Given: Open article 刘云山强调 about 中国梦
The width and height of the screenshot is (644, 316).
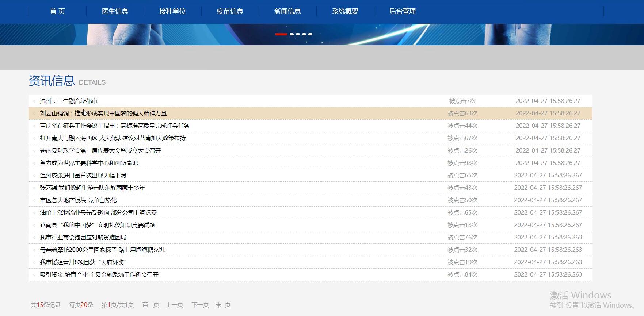Looking at the screenshot, I should 103,113.
